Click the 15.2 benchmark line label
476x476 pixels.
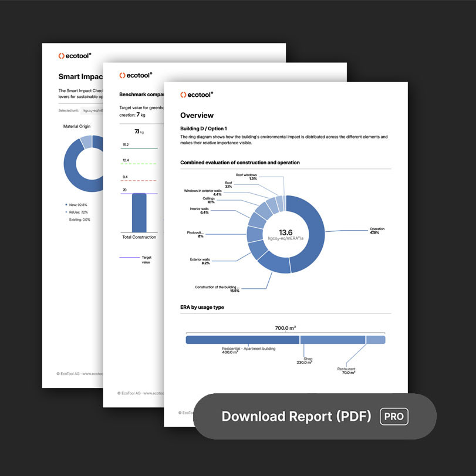[126, 144]
